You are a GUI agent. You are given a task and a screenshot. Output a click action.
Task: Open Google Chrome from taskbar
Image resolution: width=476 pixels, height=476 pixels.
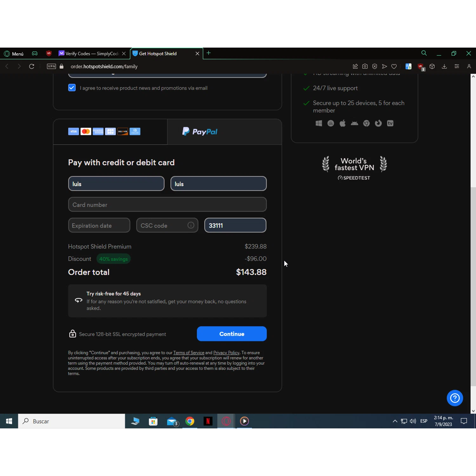point(190,421)
